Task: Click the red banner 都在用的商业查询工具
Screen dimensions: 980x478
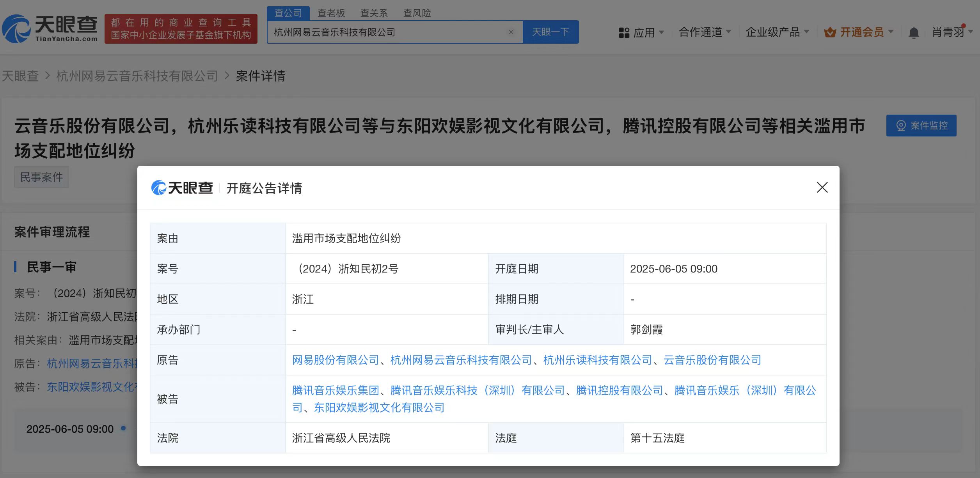Action: click(181, 29)
